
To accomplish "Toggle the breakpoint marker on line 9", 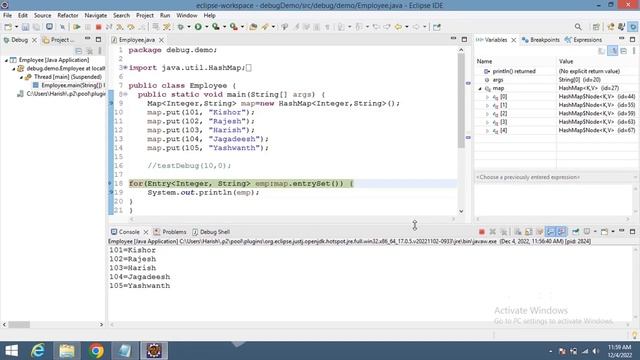I will click(x=111, y=103).
